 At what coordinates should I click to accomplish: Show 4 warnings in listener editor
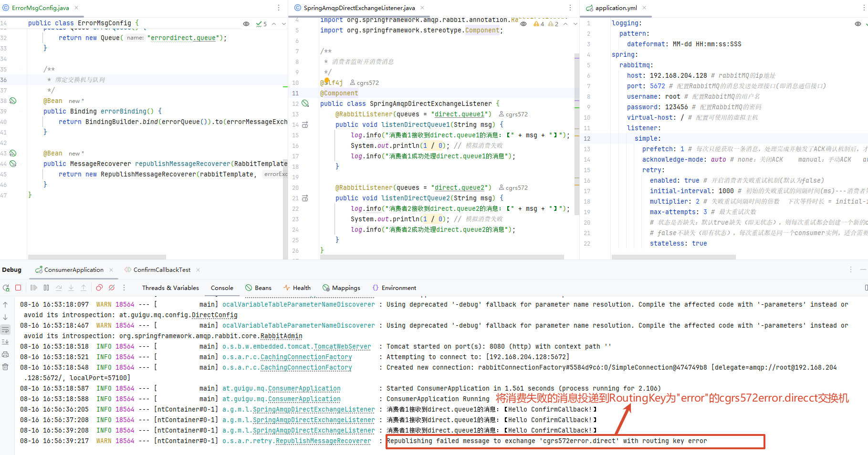[x=539, y=24]
